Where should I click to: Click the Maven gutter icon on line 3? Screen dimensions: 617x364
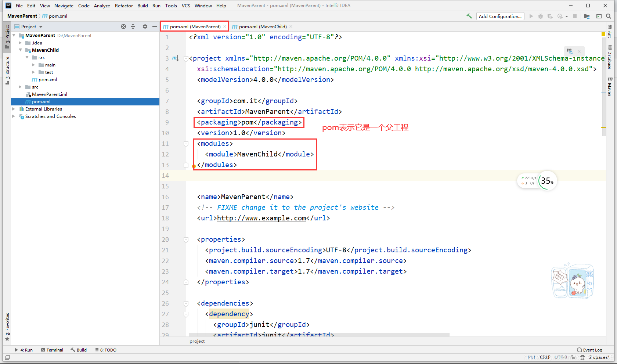coord(175,58)
